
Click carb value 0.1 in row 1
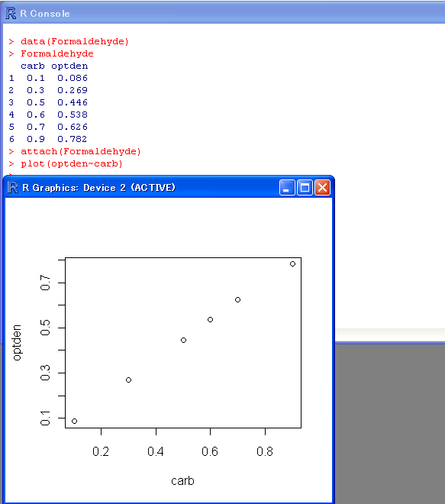36,78
